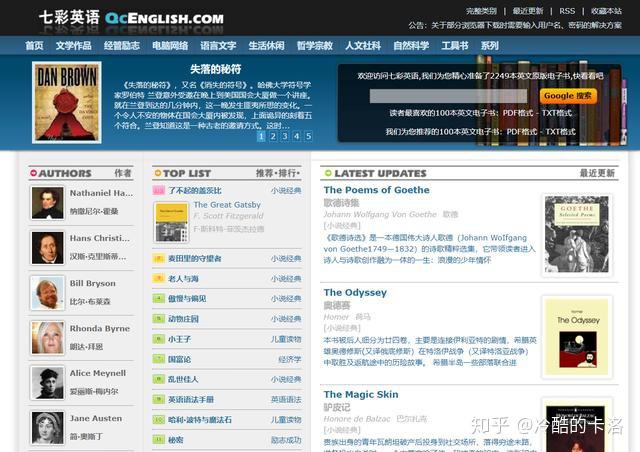This screenshot has height=452, width=640.
Task: Switch to featured slide 1
Action: [x=261, y=136]
